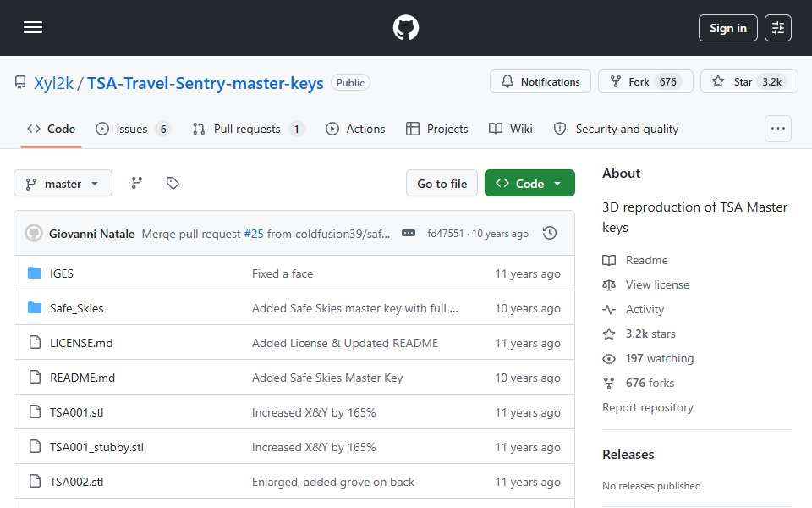Open the Projects tab
Viewport: 812px width, 508px height.
coord(437,129)
